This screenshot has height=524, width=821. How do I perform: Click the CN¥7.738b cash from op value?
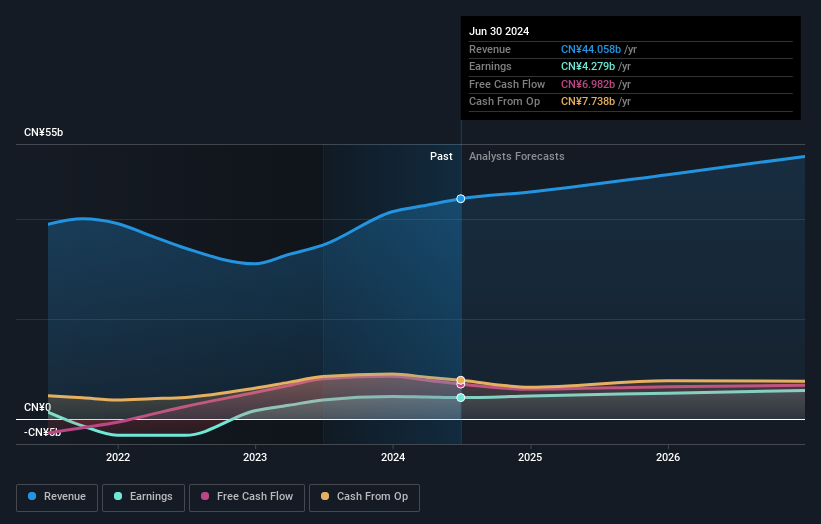(x=588, y=102)
